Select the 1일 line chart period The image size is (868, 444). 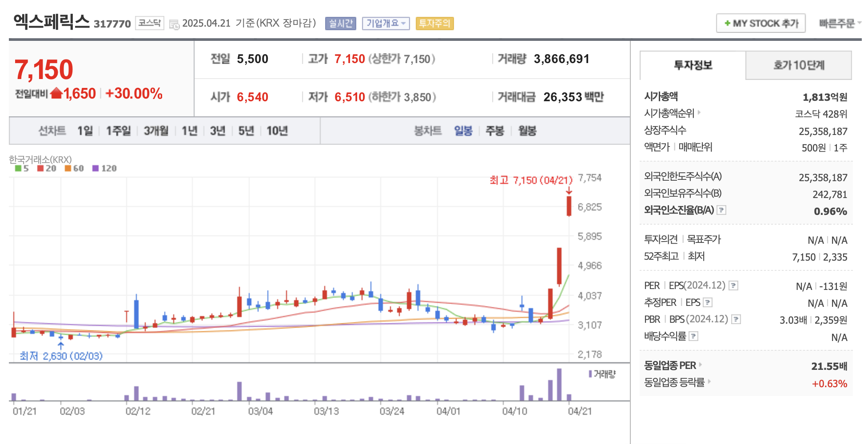85,131
